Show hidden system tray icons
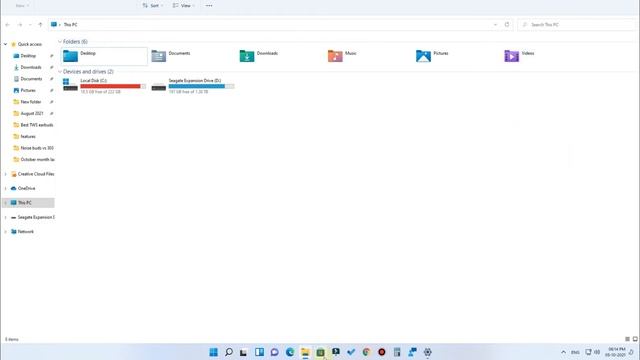640x360 pixels. click(x=563, y=352)
